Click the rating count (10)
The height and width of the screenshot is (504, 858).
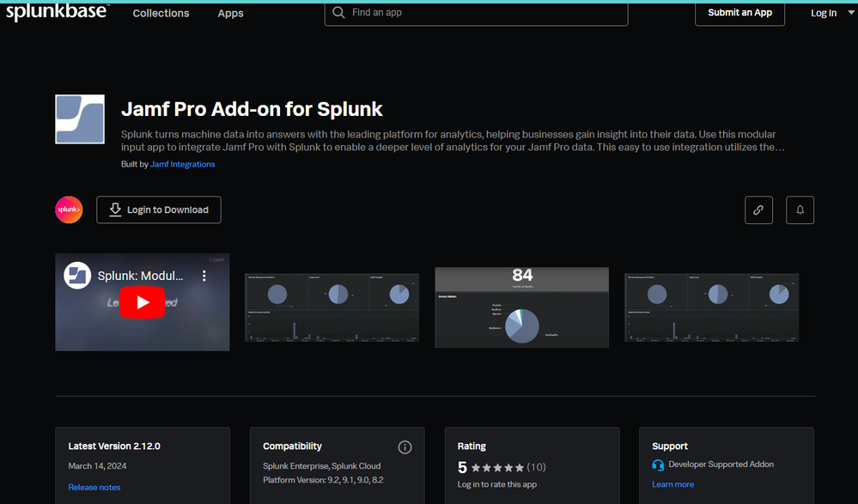(x=536, y=467)
